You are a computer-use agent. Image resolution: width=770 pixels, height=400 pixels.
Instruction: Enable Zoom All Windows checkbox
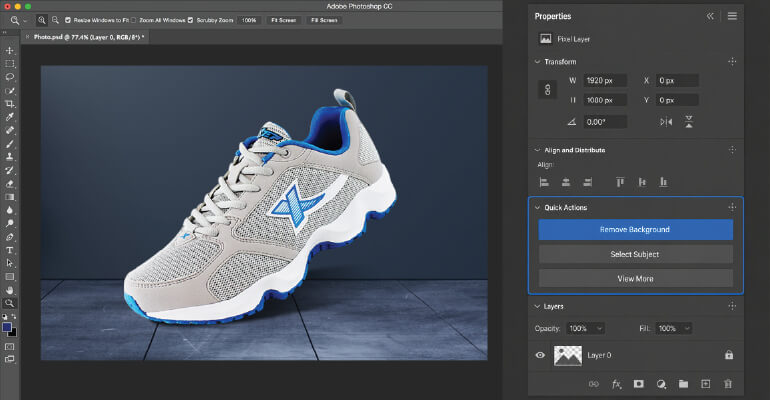tap(134, 20)
